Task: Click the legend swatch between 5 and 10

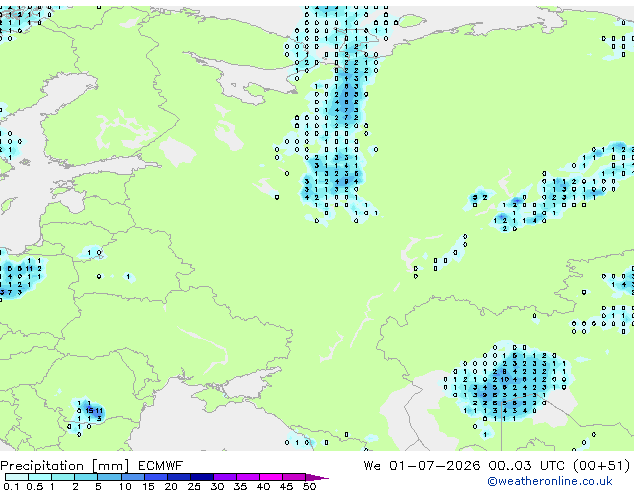Action: coord(109,477)
